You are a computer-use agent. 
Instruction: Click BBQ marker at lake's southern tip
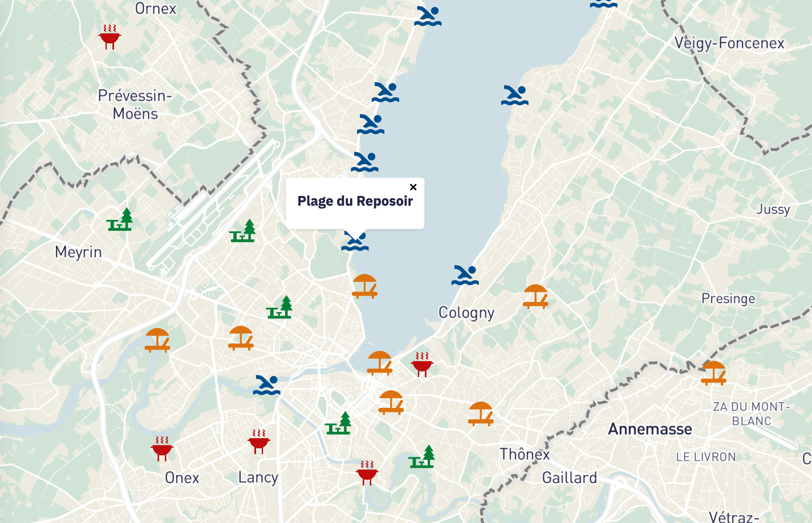(x=422, y=365)
